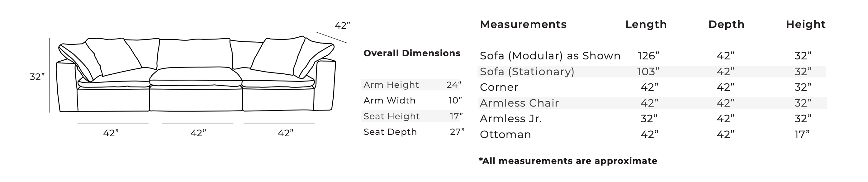The image size is (868, 182).
Task: Click the measurements are approximate note
Action: (x=568, y=161)
